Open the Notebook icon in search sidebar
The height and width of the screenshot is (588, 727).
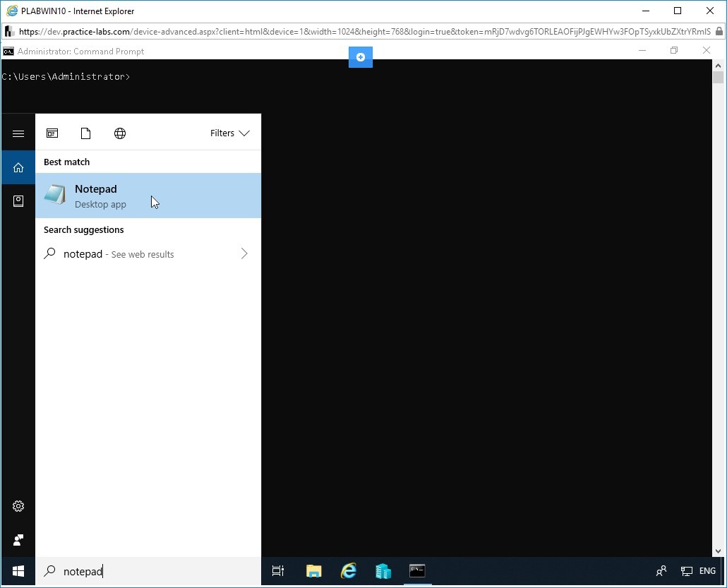click(x=18, y=200)
